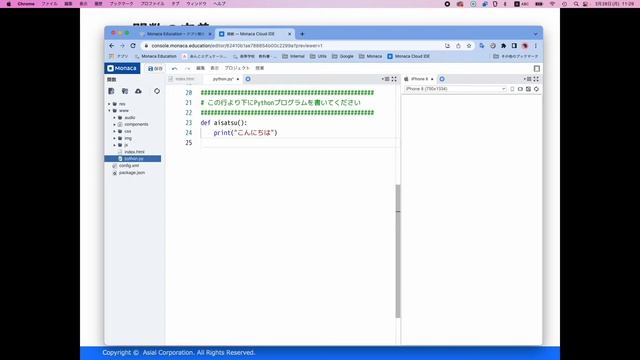Undo the last edit in Monaca toolbar

pyautogui.click(x=175, y=69)
